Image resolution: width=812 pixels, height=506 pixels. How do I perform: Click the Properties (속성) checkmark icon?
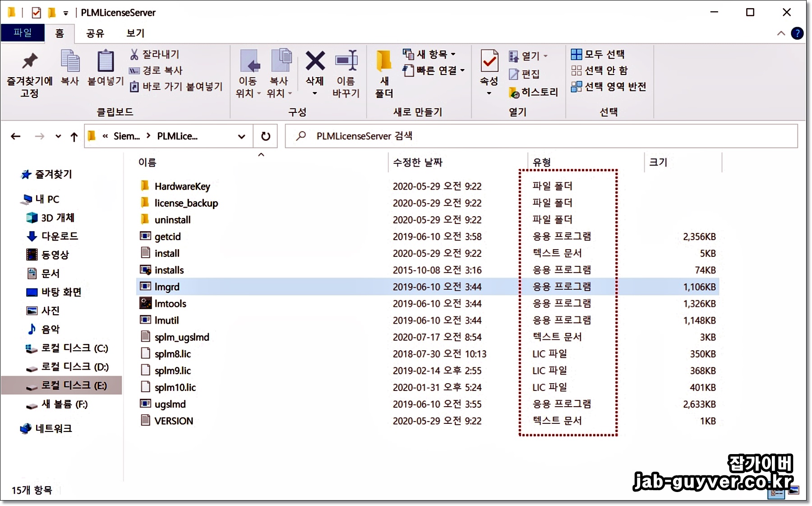click(x=489, y=61)
